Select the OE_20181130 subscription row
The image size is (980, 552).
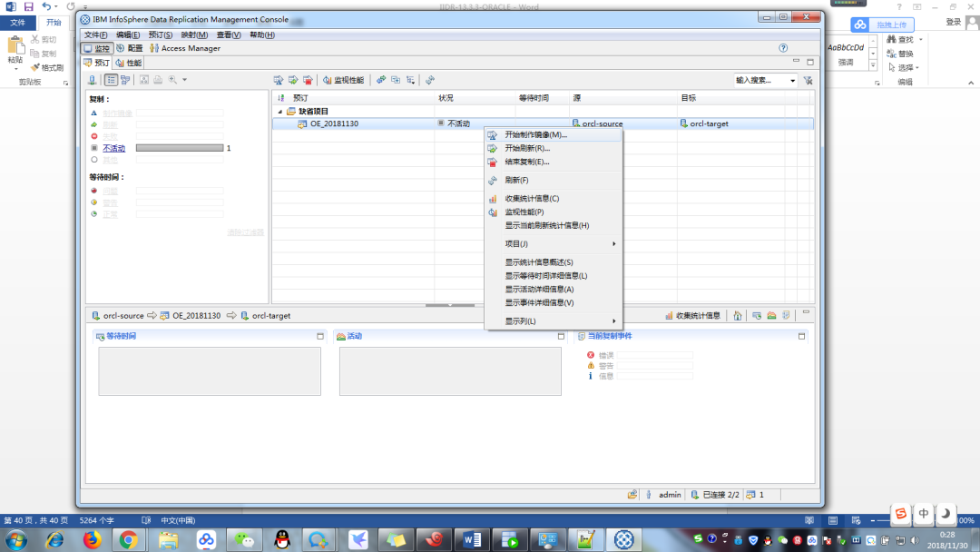coord(543,123)
